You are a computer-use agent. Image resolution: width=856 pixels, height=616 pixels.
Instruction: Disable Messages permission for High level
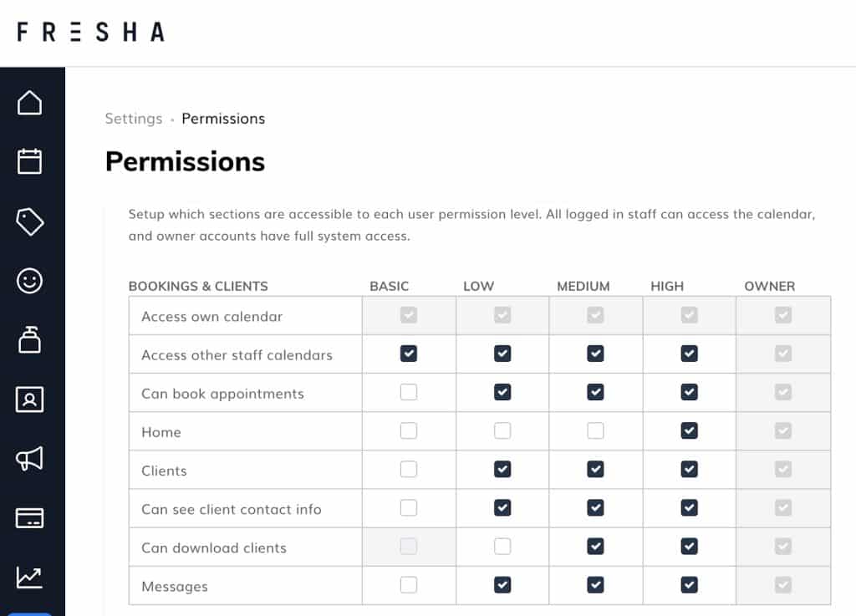[690, 584]
